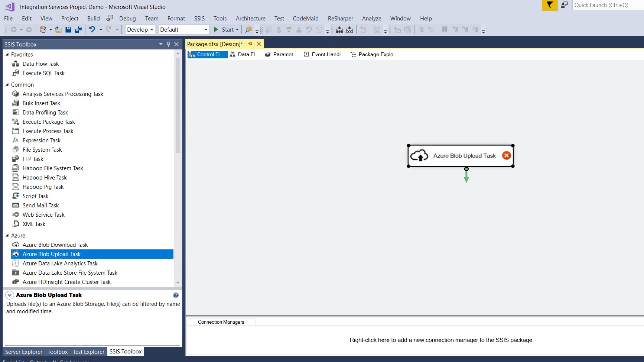This screenshot has height=362, width=644.
Task: Start debugging with the Start button
Action: tap(224, 30)
